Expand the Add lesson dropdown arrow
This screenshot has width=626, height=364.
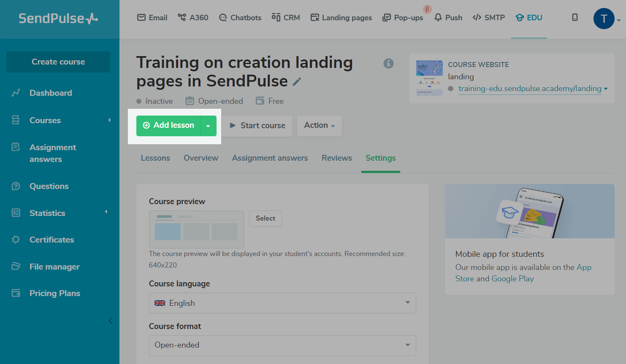(208, 126)
